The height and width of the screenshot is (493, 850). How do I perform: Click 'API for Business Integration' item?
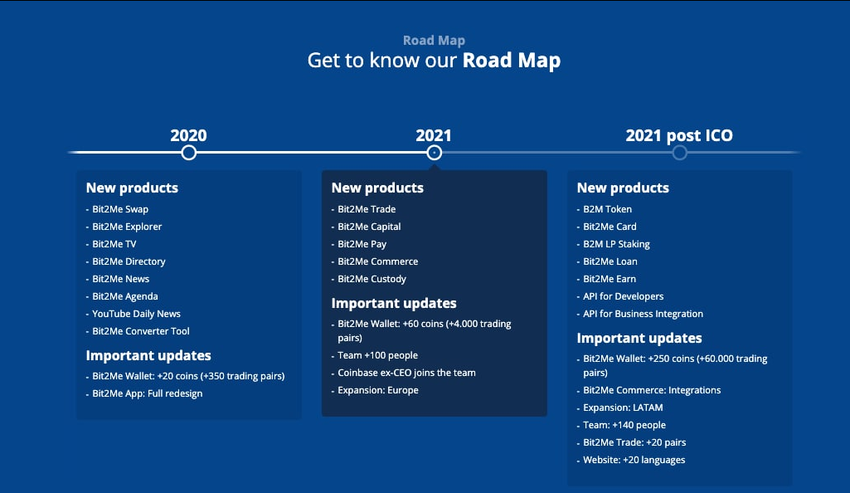tap(643, 313)
